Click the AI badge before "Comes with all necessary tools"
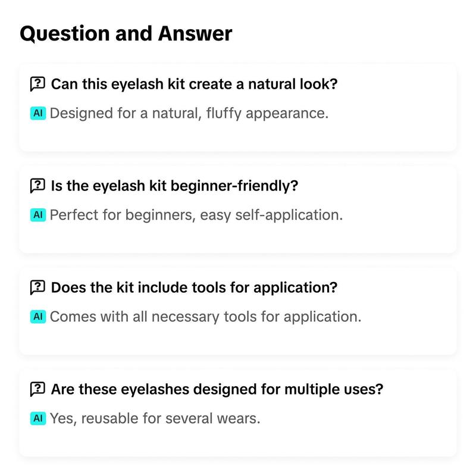476x476 pixels. pyautogui.click(x=38, y=317)
